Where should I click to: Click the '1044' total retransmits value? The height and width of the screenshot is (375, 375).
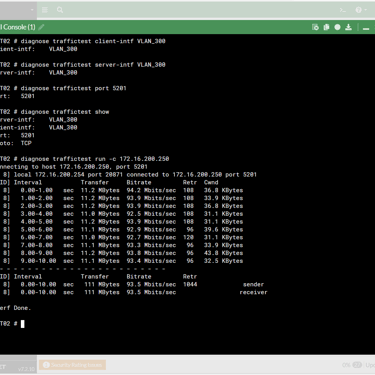tap(190, 284)
